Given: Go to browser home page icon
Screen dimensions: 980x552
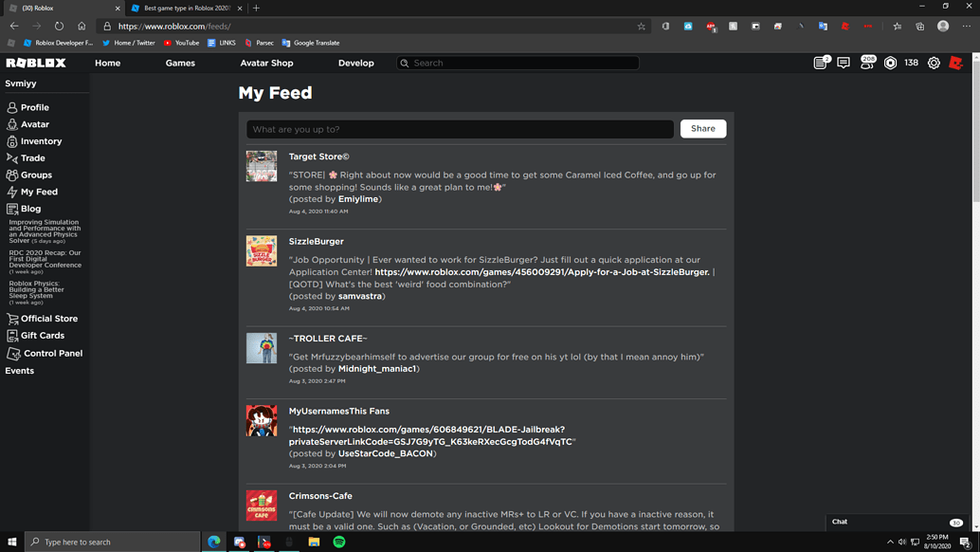Looking at the screenshot, I should (x=82, y=27).
